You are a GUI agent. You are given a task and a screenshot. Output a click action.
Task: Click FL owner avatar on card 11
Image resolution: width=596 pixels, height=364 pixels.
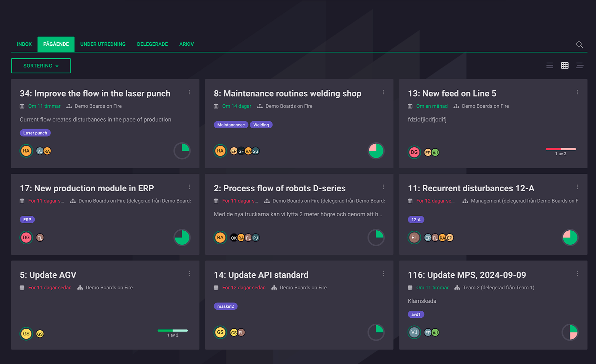[x=414, y=238]
